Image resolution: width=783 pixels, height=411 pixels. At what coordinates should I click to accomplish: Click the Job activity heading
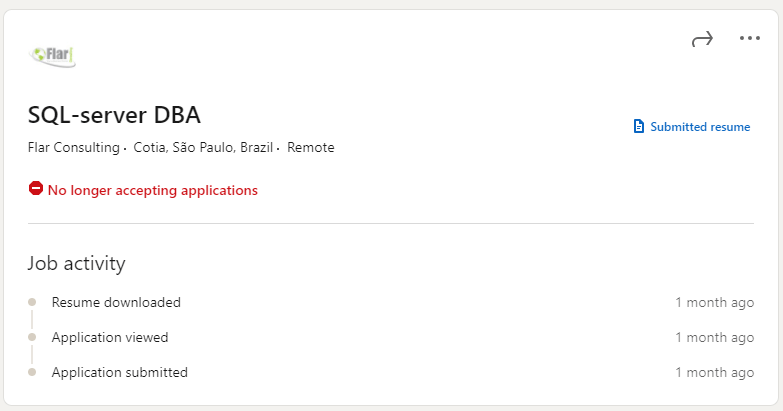(77, 264)
